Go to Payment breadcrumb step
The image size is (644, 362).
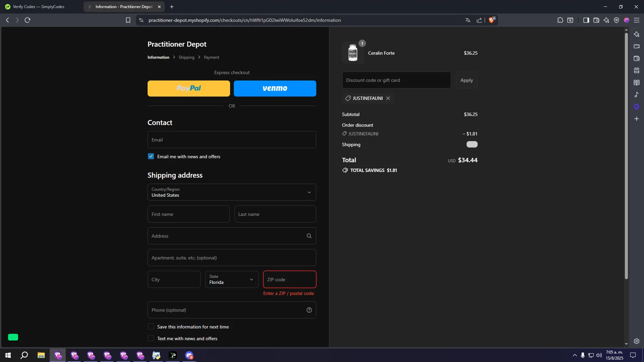(x=211, y=57)
